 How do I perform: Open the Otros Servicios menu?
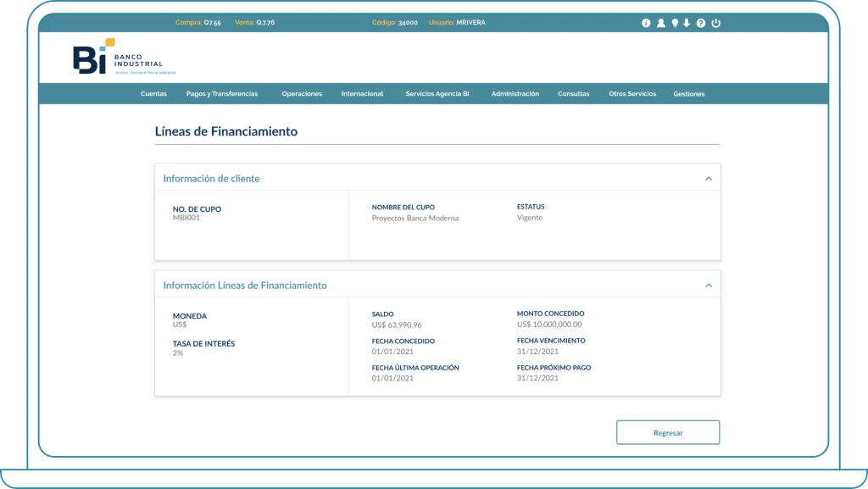pyautogui.click(x=632, y=94)
